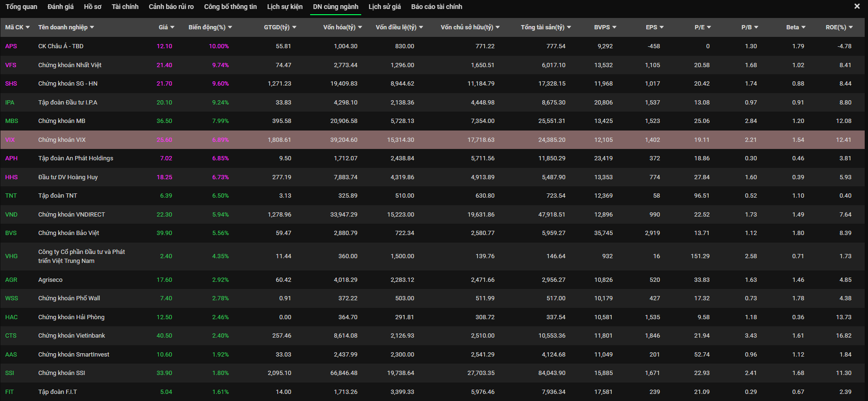Open the SSI ticker symbol
The image size is (868, 401).
[9, 373]
